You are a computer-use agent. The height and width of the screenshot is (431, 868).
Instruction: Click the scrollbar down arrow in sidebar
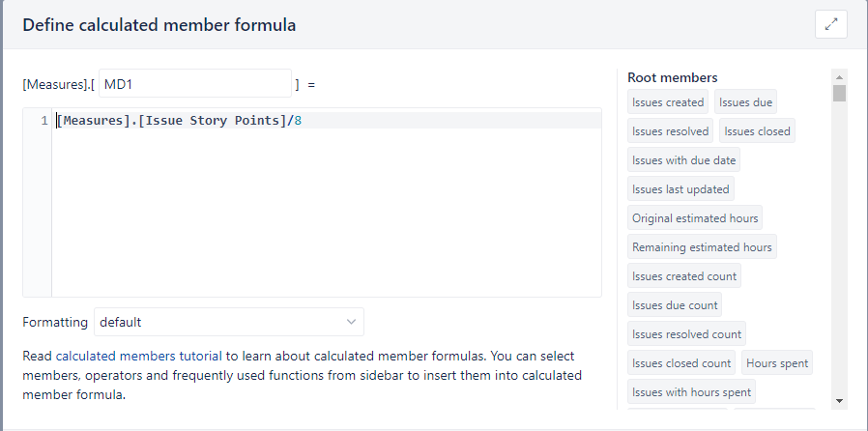[x=839, y=401]
